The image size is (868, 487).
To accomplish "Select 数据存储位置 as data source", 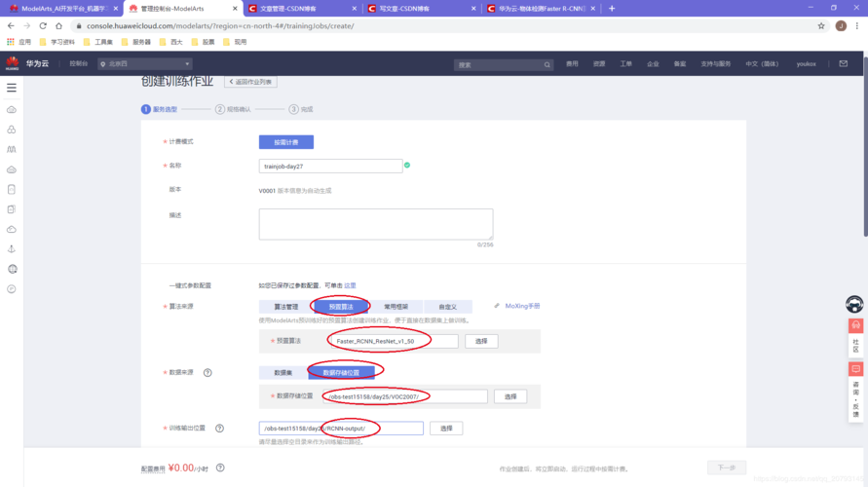I will pos(341,372).
